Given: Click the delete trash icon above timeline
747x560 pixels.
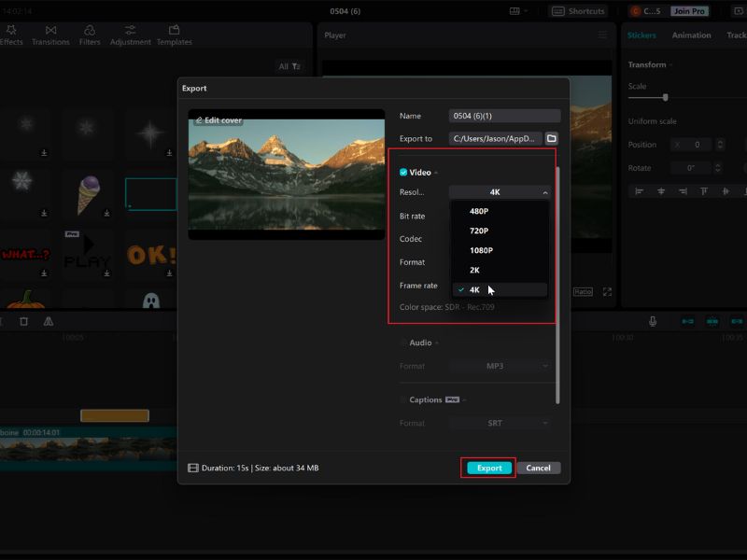Looking at the screenshot, I should (24, 321).
